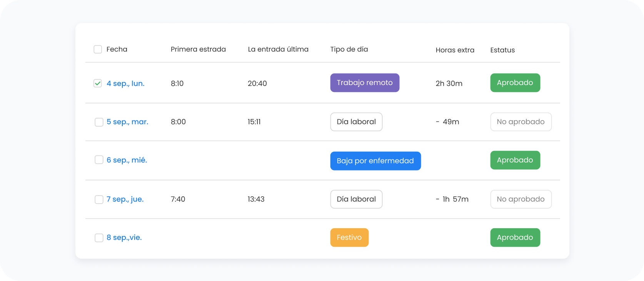Screen dimensions: 644x281
Task: Toggle the select-all checkbox in the header
Action: pyautogui.click(x=97, y=49)
